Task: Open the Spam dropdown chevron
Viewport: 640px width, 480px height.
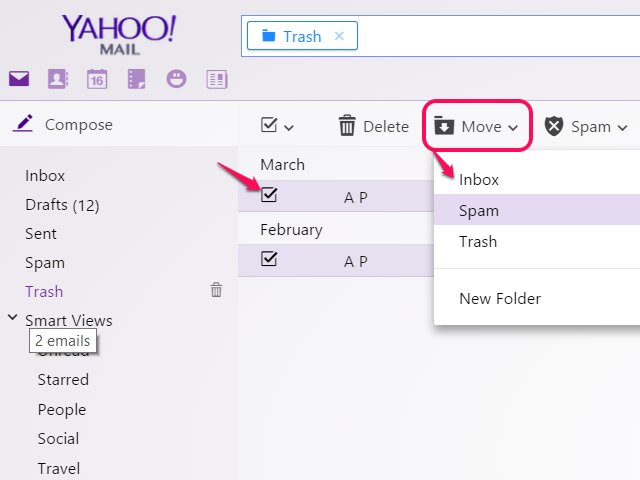Action: pyautogui.click(x=622, y=128)
